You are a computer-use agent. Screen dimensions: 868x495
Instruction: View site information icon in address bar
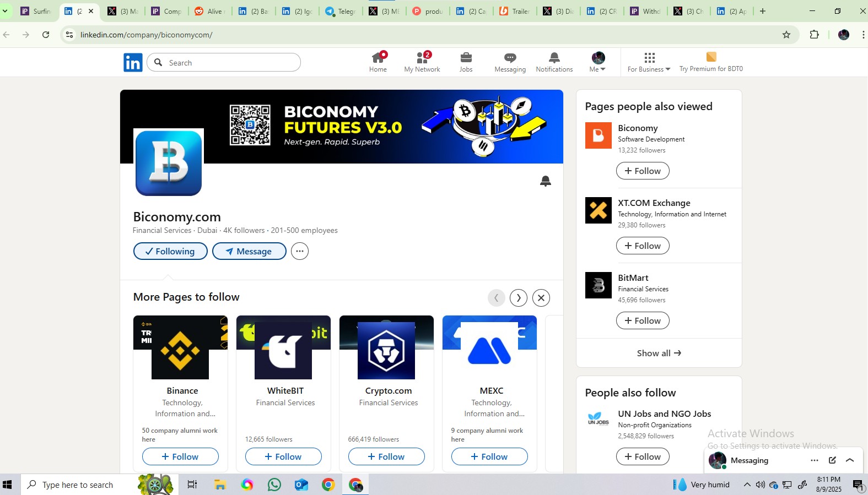pos(69,35)
